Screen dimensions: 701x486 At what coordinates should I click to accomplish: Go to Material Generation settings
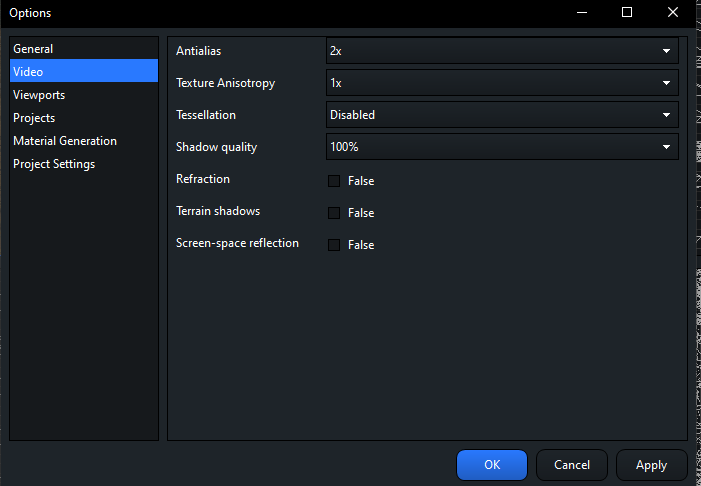click(65, 141)
